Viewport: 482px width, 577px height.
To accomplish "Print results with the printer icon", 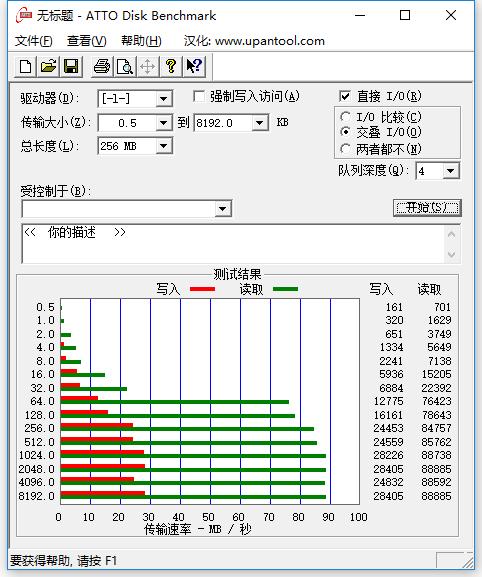I will click(102, 67).
